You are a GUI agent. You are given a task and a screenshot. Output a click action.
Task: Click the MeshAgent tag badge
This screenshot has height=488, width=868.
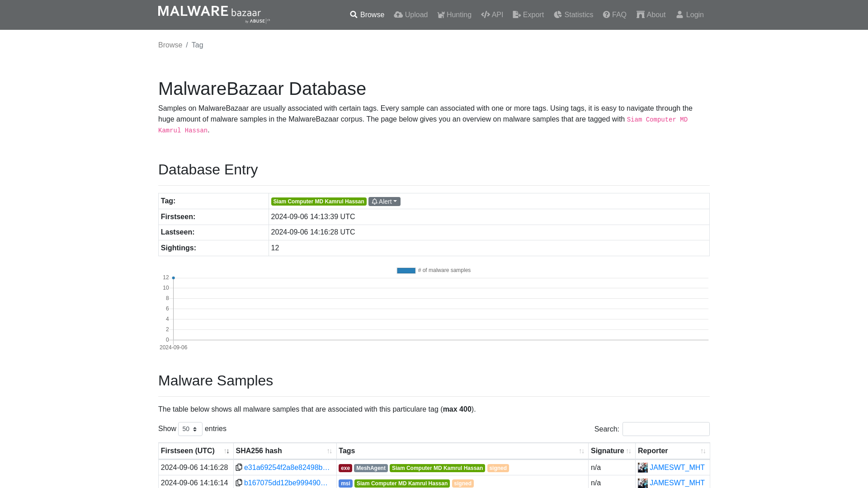coord(371,468)
